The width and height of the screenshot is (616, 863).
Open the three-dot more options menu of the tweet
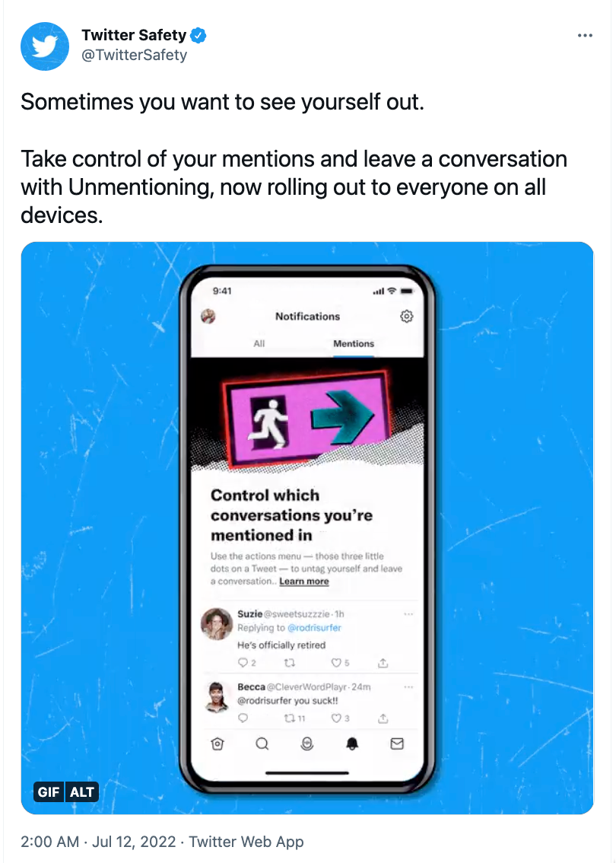coord(585,35)
